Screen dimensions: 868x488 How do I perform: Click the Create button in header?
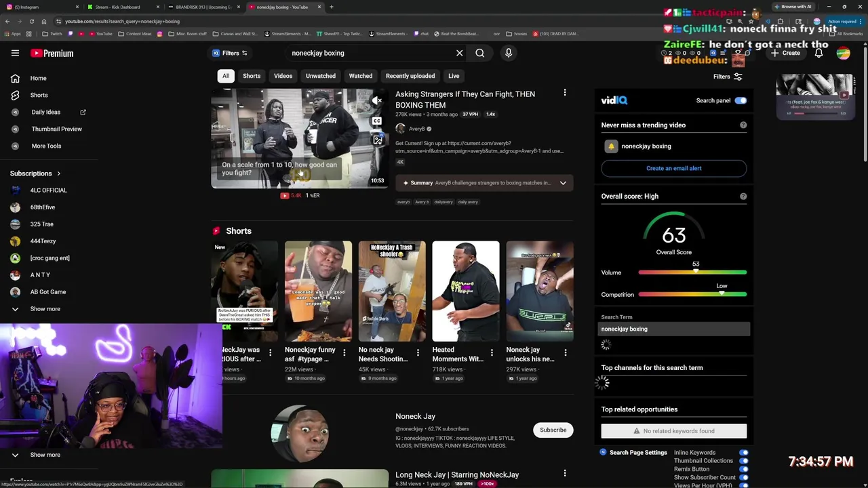click(785, 53)
